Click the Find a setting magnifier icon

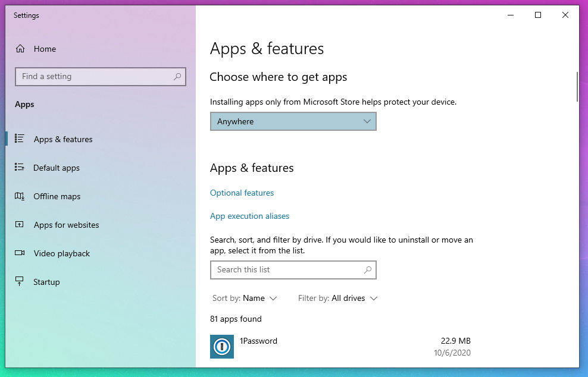[x=177, y=77]
